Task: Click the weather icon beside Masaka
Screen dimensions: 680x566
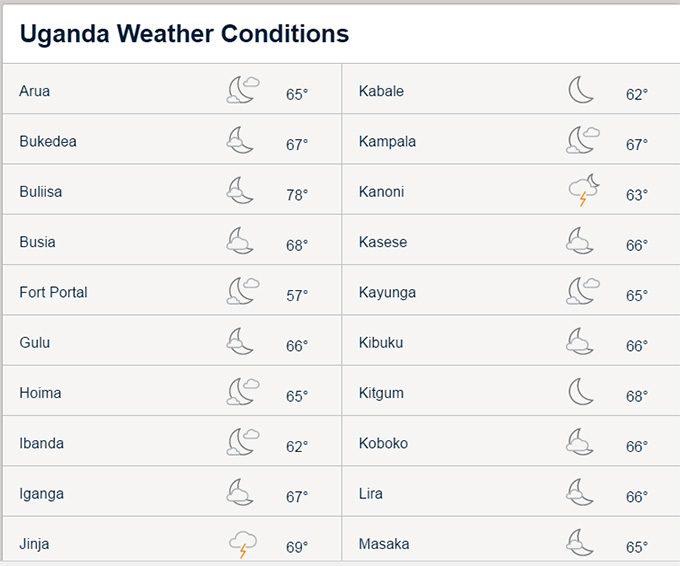Action: pyautogui.click(x=579, y=543)
